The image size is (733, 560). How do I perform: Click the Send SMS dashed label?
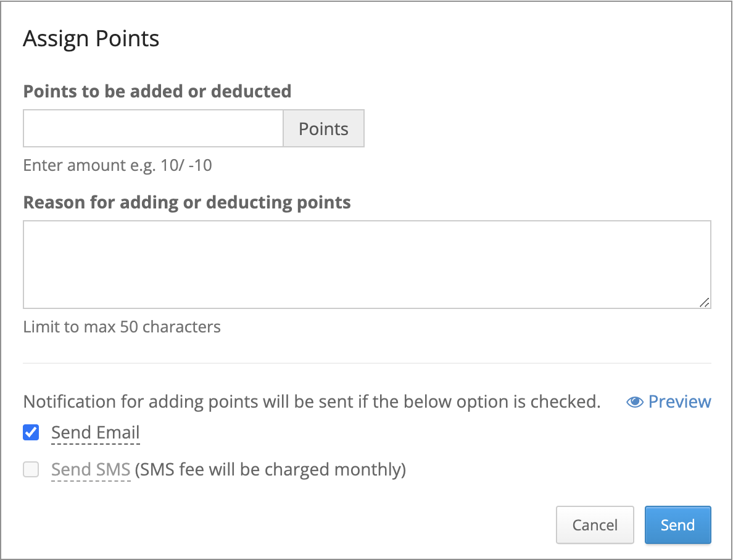pos(91,469)
